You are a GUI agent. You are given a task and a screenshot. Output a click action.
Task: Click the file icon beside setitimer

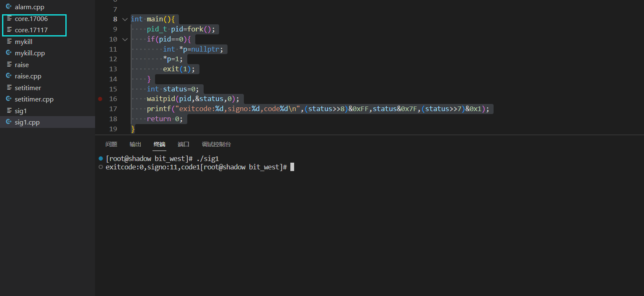pyautogui.click(x=9, y=88)
